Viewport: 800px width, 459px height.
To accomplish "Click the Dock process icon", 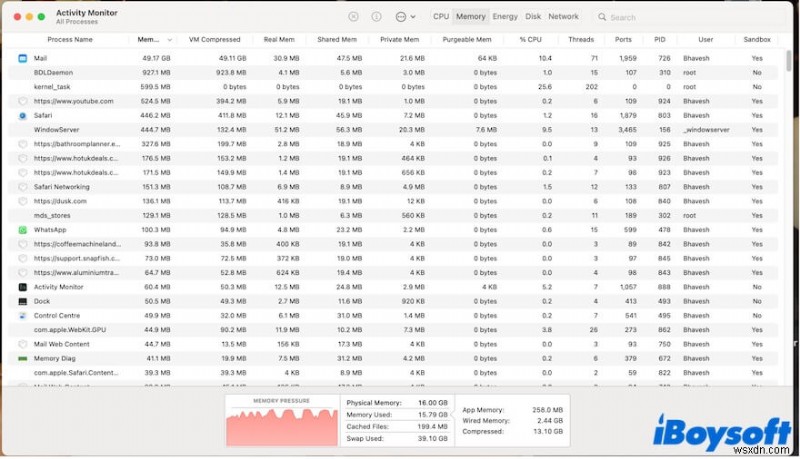I will click(22, 301).
